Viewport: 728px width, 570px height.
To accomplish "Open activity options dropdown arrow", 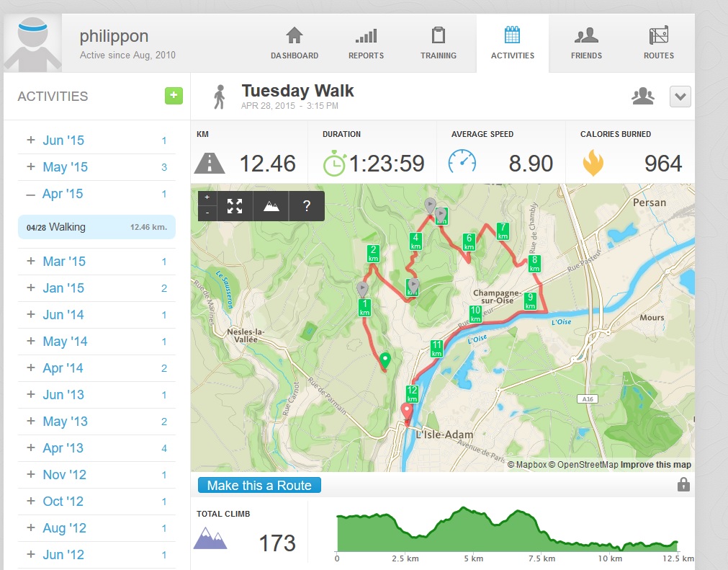I will pos(680,97).
